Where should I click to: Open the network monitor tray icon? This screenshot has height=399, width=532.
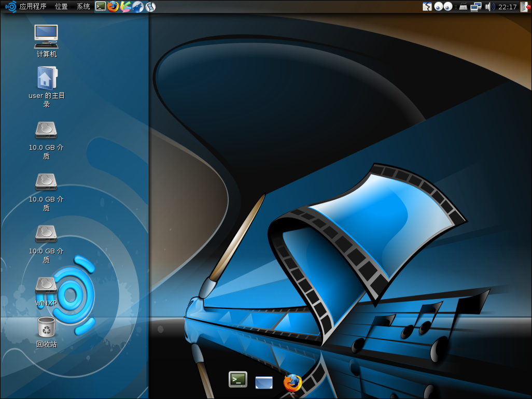click(475, 7)
